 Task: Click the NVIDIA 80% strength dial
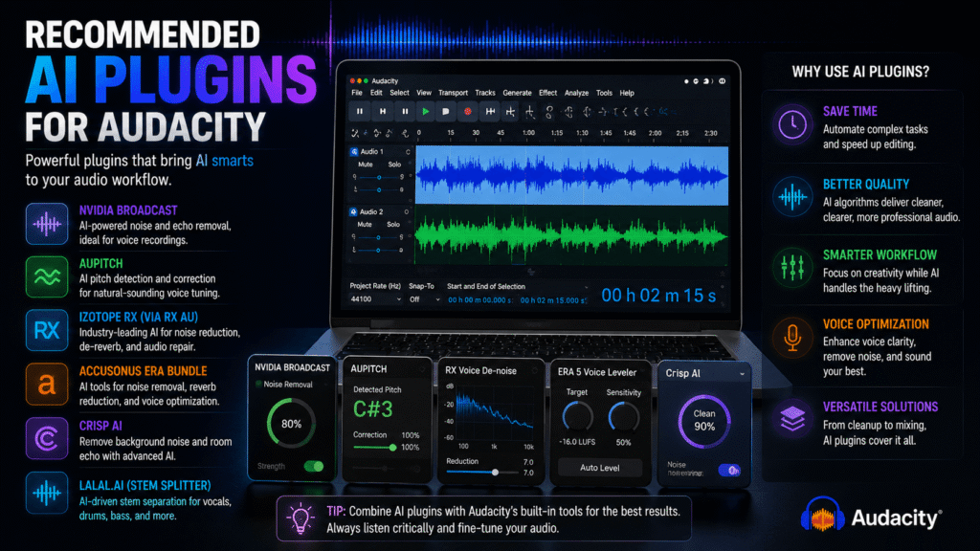[x=291, y=424]
